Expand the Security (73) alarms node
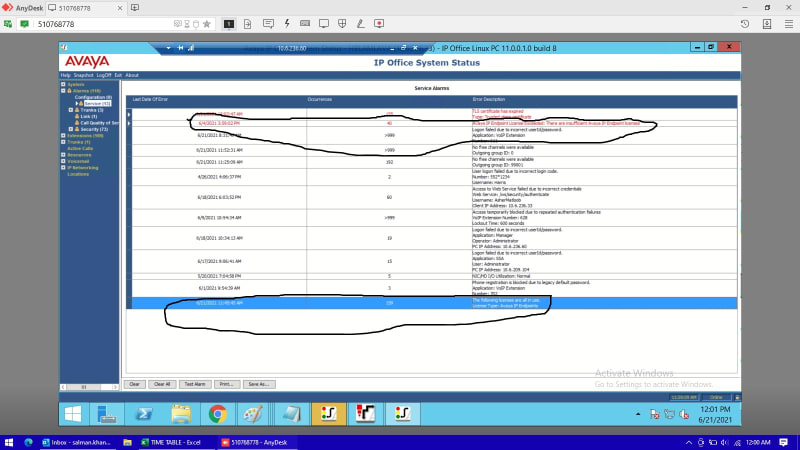The height and width of the screenshot is (450, 800). 71,129
